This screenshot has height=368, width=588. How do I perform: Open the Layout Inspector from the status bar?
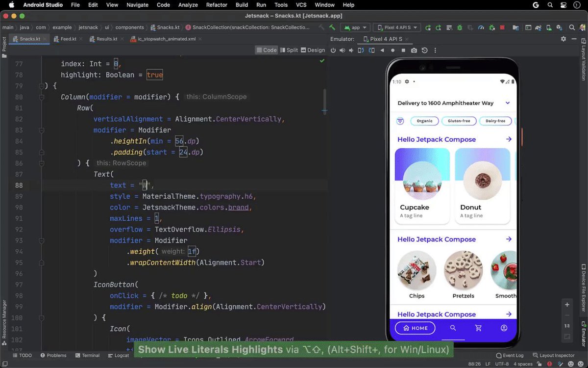(x=554, y=355)
